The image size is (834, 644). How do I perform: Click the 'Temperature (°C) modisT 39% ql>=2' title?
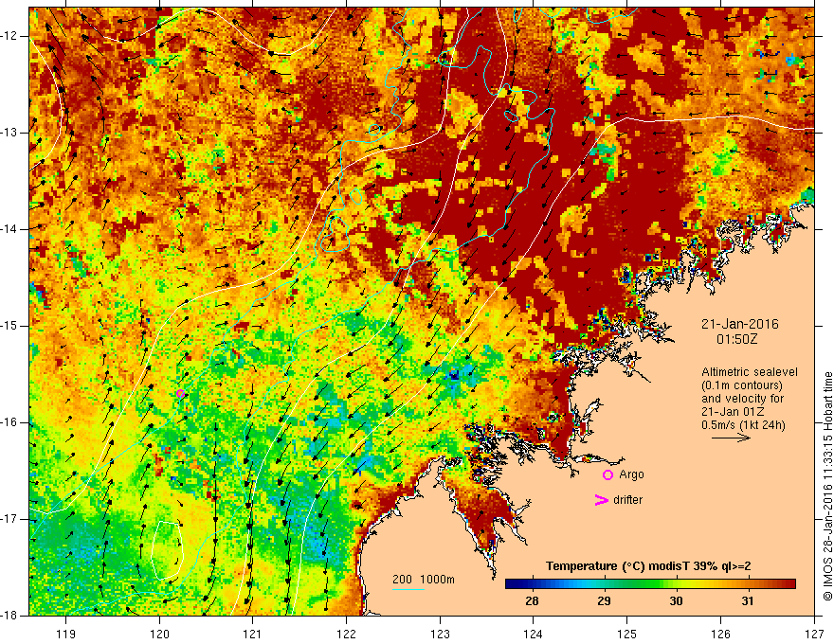pyautogui.click(x=648, y=566)
